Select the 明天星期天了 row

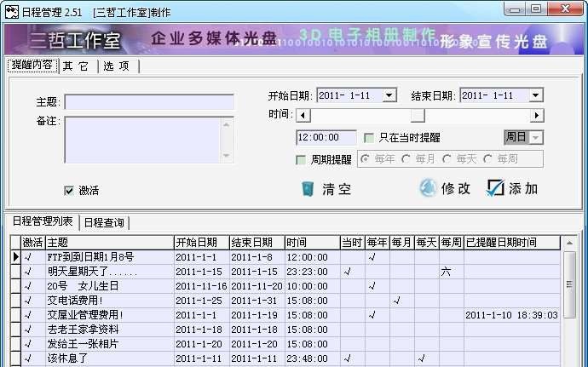[x=285, y=272]
